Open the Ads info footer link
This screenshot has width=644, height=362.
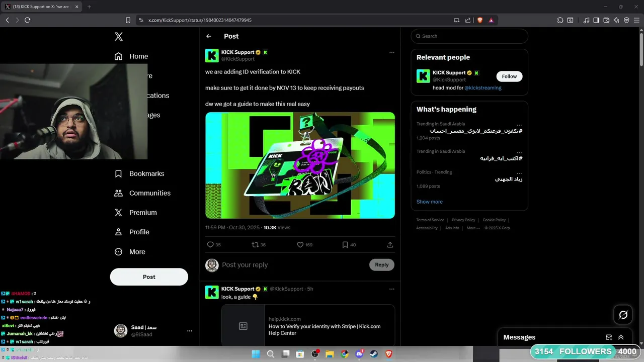452,228
